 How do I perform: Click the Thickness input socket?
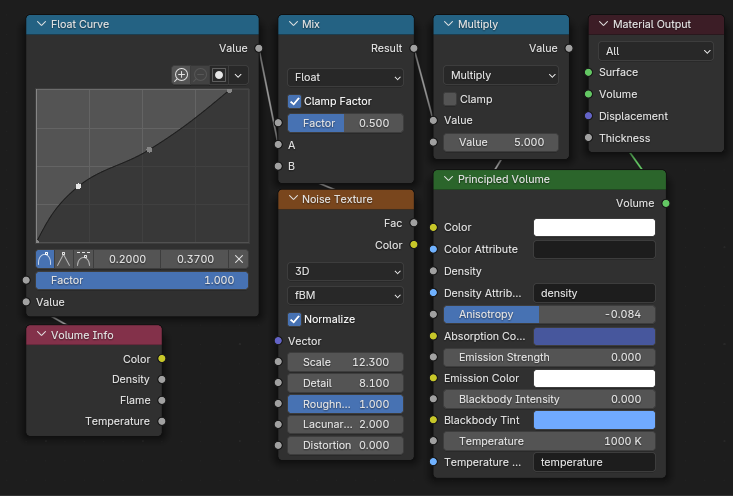pos(589,138)
